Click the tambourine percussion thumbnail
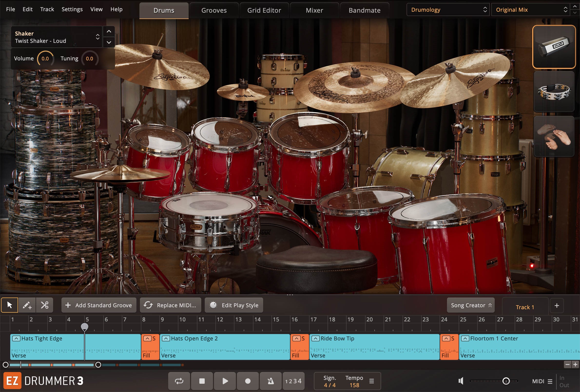The height and width of the screenshot is (392, 580). (554, 92)
